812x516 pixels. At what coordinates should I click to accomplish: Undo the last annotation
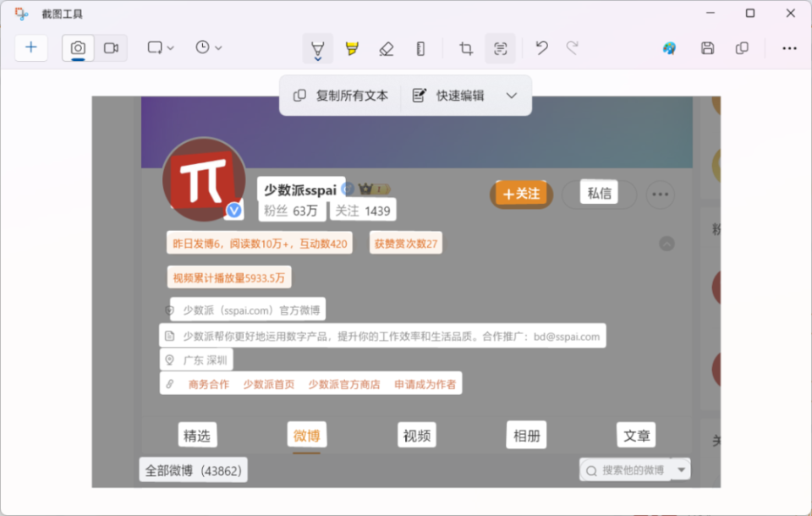pyautogui.click(x=540, y=48)
